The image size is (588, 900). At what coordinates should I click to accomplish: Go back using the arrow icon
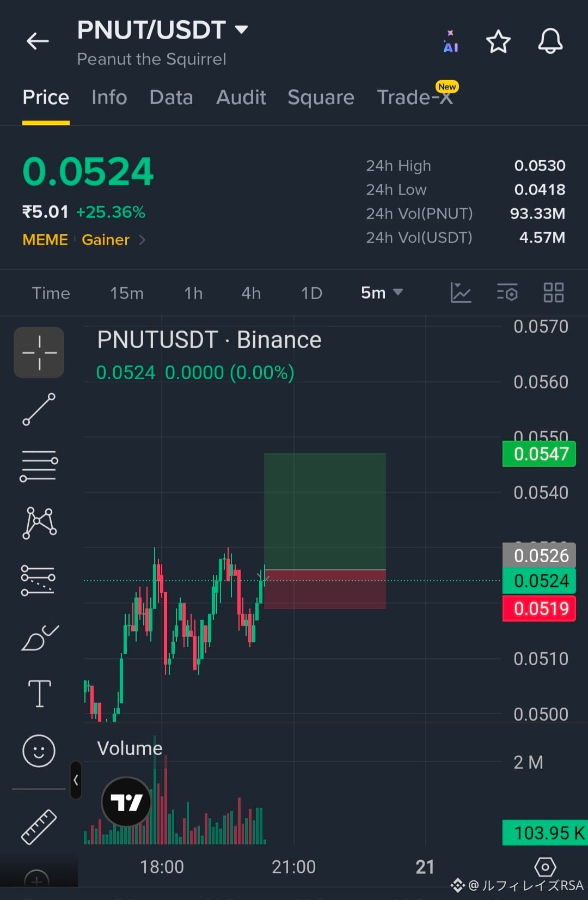[38, 41]
